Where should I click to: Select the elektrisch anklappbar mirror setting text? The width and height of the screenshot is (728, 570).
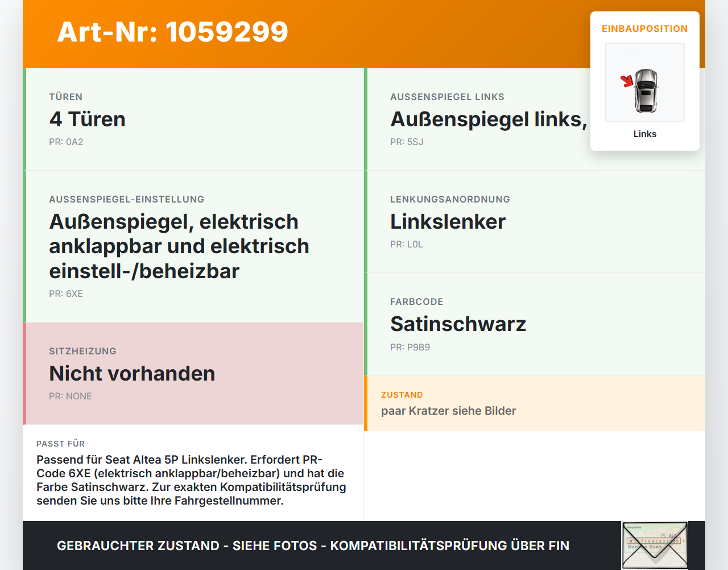click(179, 246)
